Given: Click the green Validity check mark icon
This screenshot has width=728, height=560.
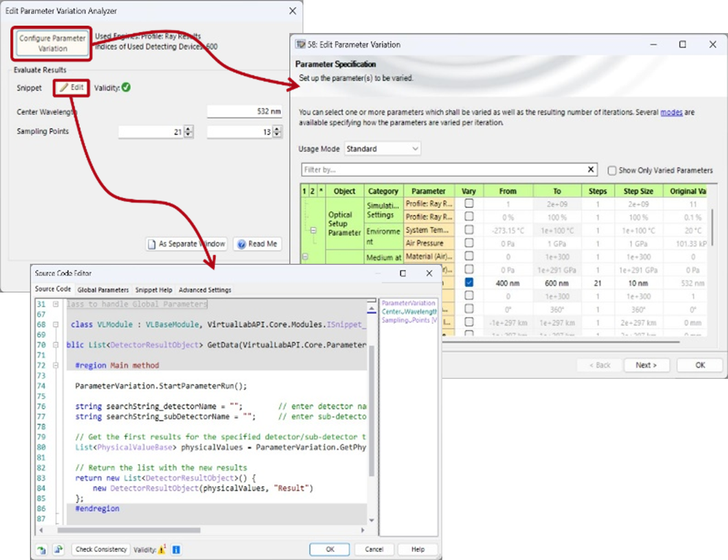Looking at the screenshot, I should click(126, 88).
